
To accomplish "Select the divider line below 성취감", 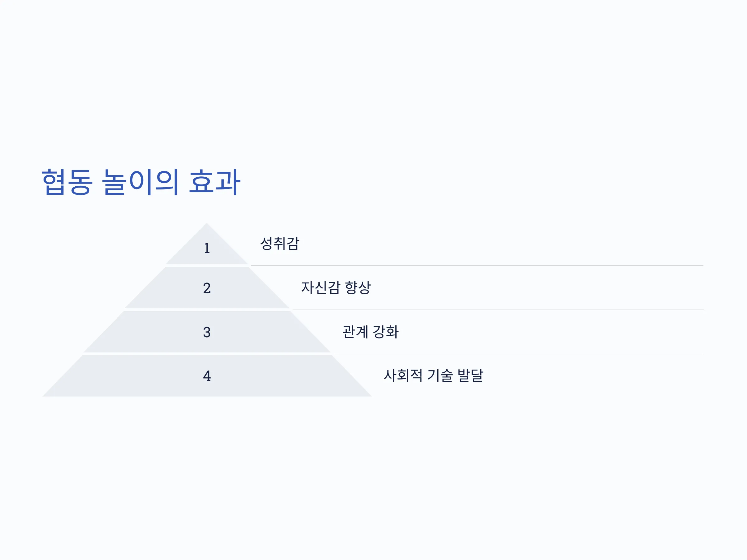I will (x=477, y=266).
